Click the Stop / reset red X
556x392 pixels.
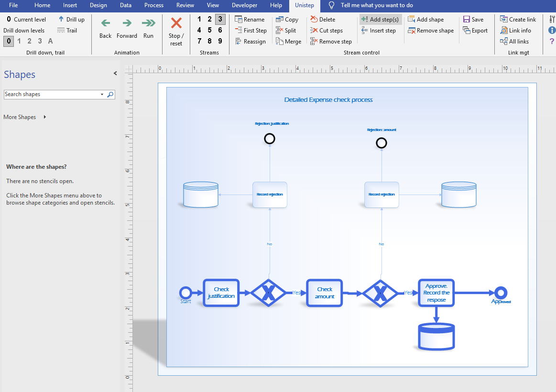point(176,23)
